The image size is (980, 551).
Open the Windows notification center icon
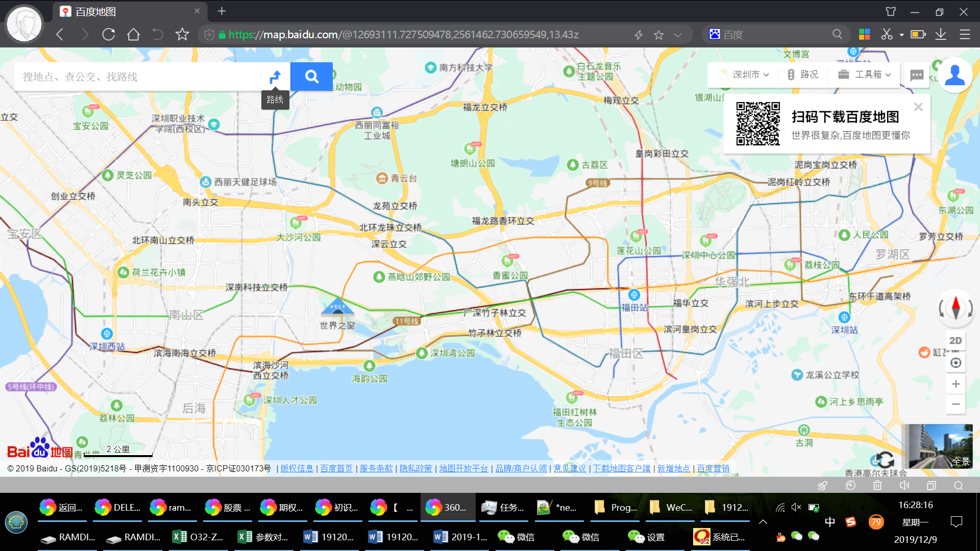tap(957, 521)
